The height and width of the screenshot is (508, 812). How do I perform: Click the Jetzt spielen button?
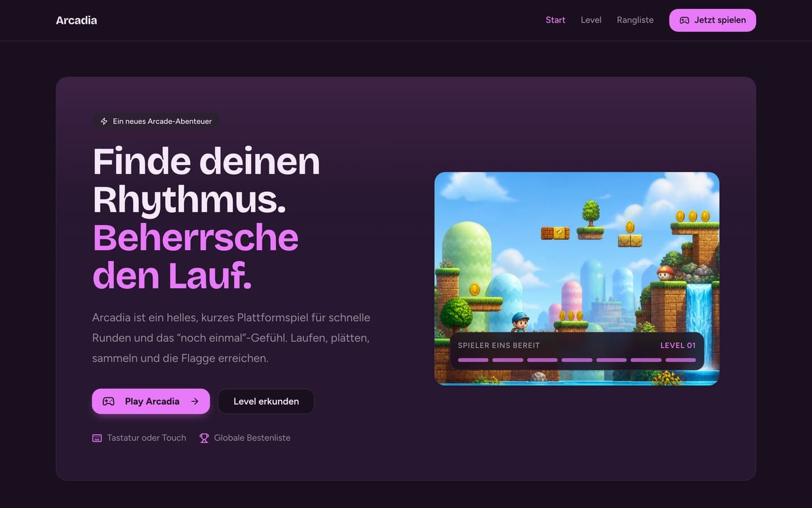[713, 20]
